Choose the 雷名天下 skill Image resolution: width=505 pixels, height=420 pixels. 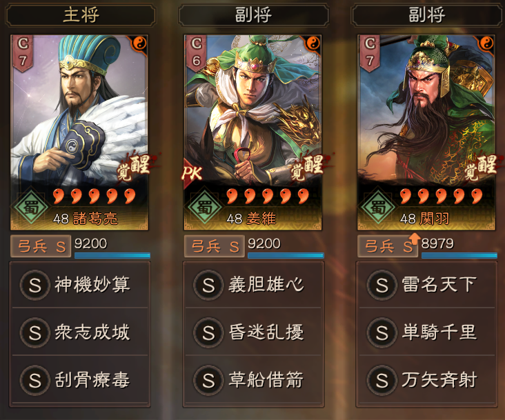(x=427, y=285)
